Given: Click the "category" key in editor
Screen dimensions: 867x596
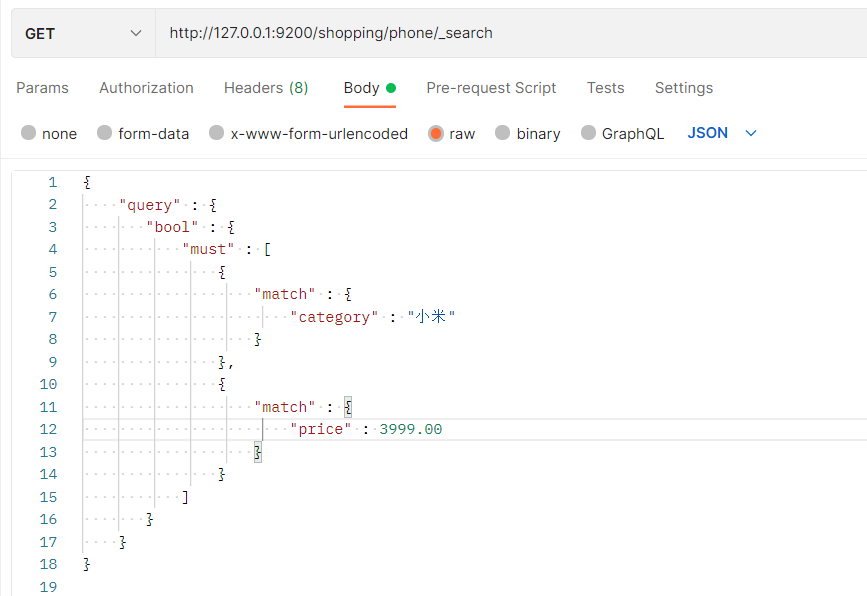Looking at the screenshot, I should (334, 317).
